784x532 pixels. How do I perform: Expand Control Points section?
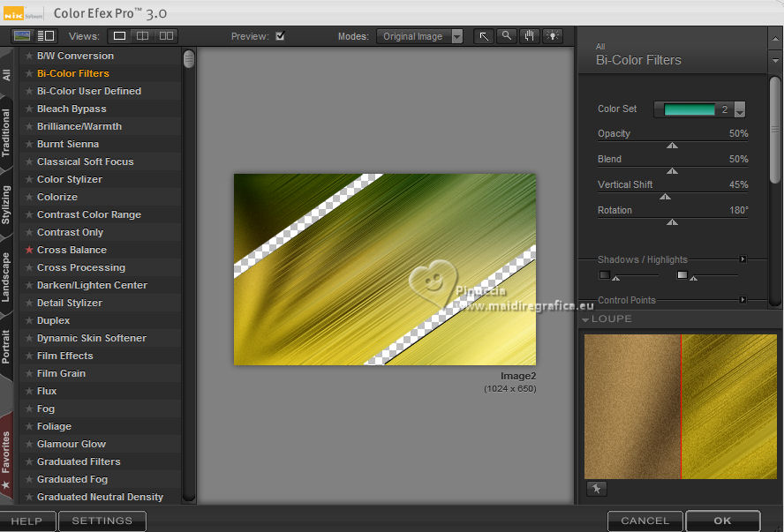click(743, 300)
